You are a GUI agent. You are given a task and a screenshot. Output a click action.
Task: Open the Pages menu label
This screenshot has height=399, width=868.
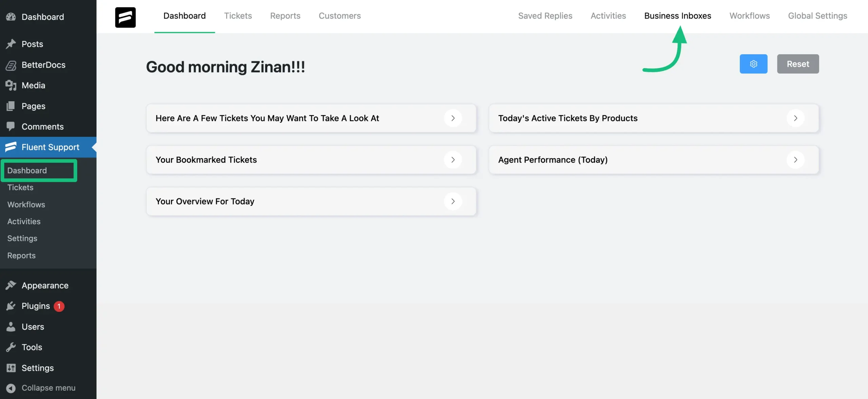[x=33, y=106]
